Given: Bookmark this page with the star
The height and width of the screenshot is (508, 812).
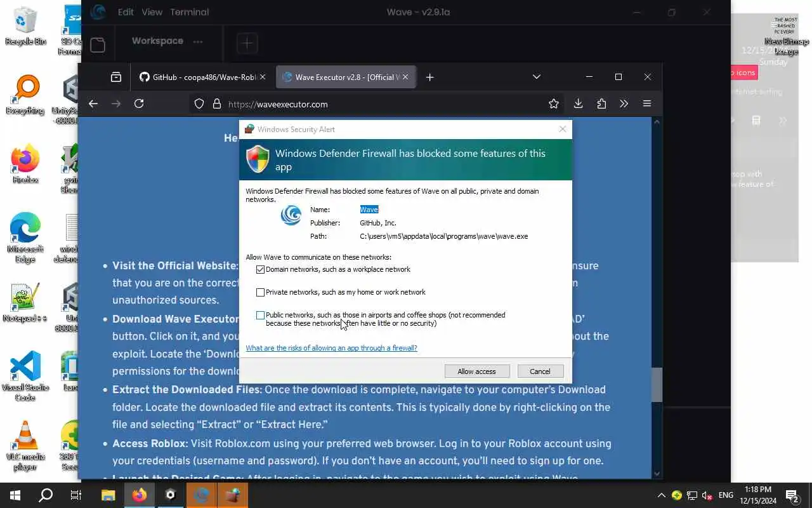Looking at the screenshot, I should point(554,104).
